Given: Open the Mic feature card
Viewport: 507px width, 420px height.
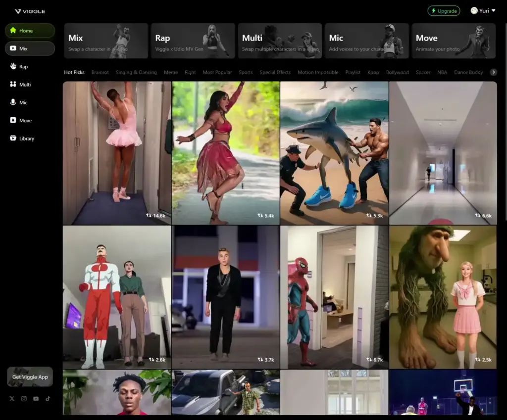Looking at the screenshot, I should tap(367, 41).
